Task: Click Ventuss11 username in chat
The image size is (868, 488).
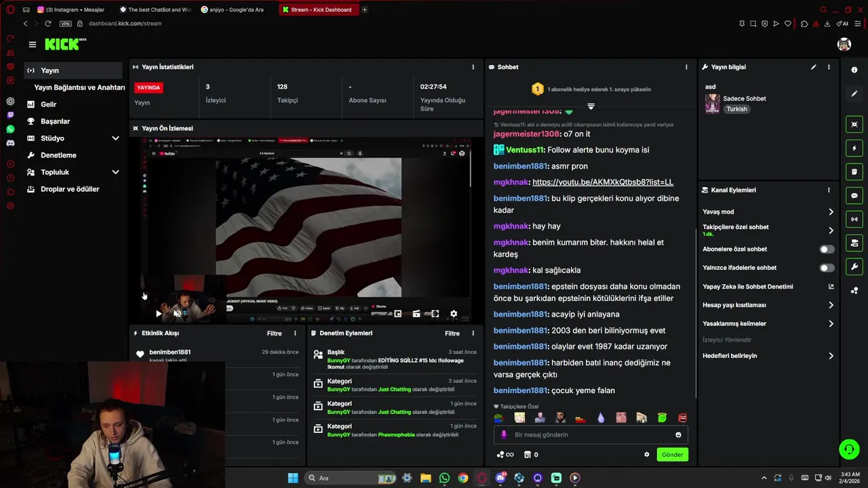Action: pyautogui.click(x=525, y=150)
